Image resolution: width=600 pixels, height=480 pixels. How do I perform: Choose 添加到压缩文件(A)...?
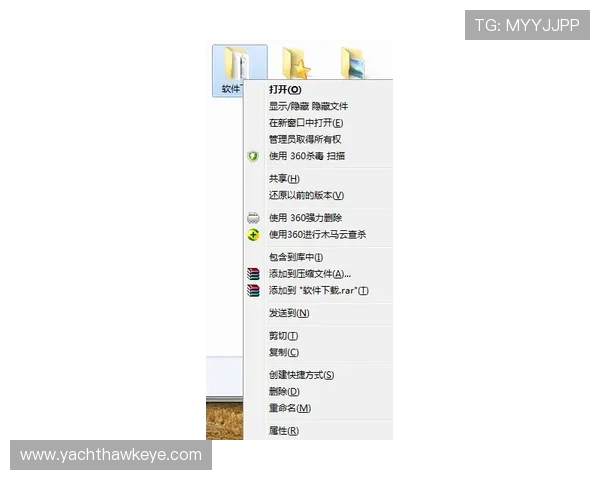pos(310,274)
